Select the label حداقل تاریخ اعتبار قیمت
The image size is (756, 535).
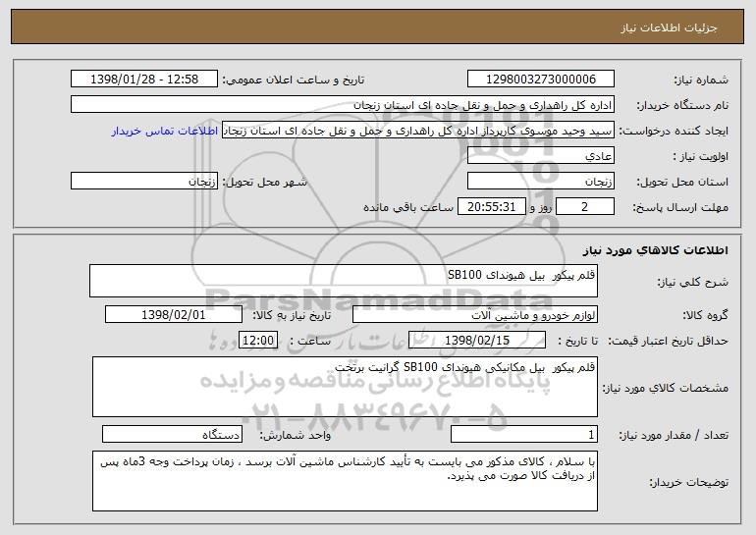pyautogui.click(x=669, y=342)
